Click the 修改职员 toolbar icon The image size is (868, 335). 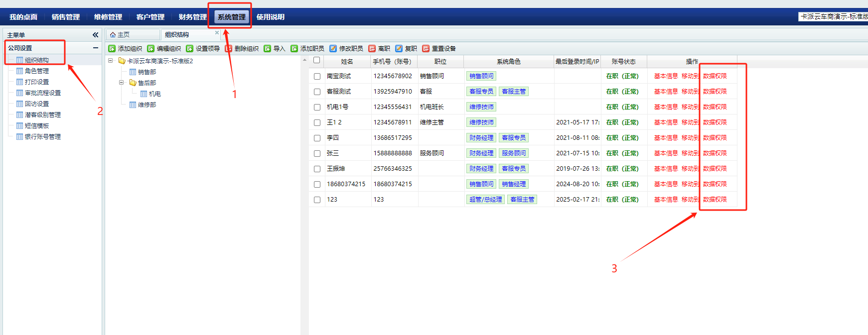pos(333,48)
